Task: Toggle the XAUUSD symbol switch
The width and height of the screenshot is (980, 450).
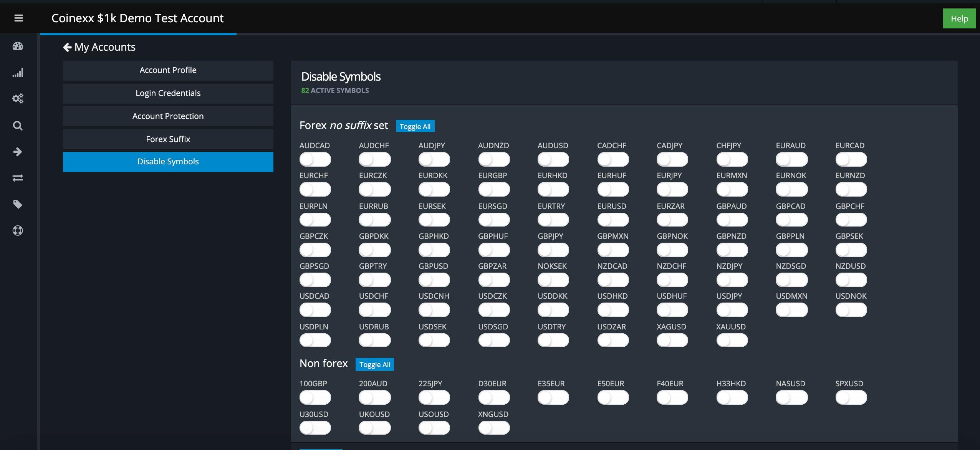Action: (x=732, y=340)
